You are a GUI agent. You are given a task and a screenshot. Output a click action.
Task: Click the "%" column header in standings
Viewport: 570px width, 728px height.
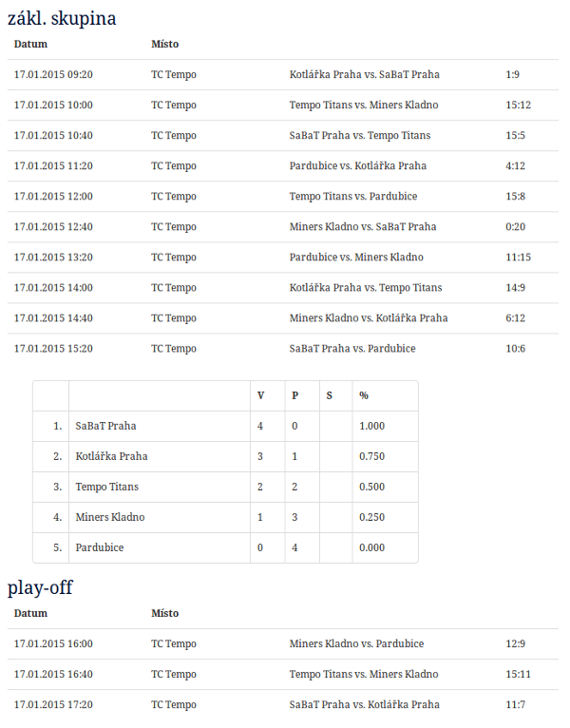point(364,395)
